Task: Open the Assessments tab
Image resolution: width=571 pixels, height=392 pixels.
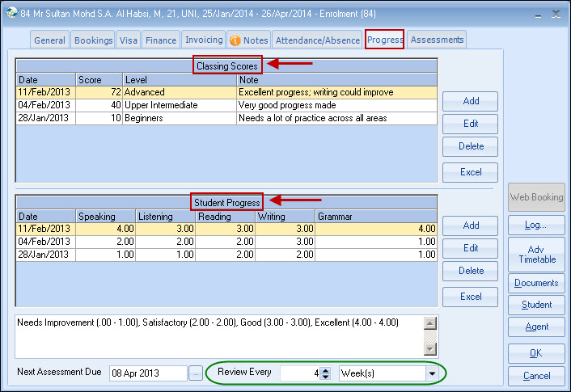Action: 437,40
